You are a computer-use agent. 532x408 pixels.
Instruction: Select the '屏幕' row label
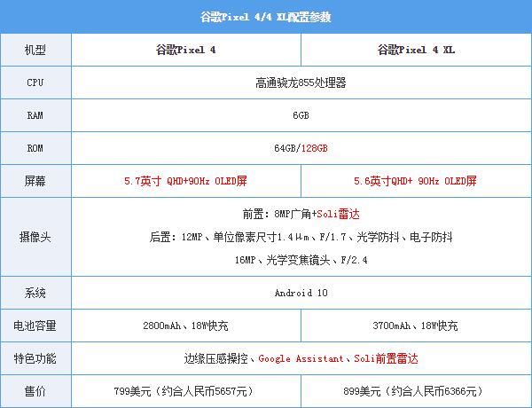click(35, 181)
